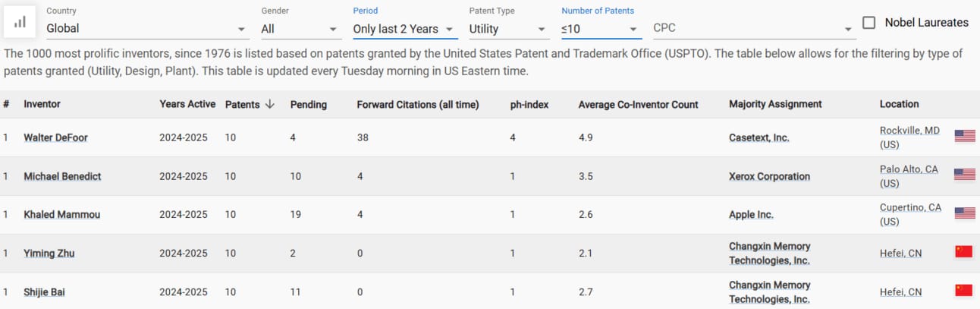Click the China flag in Shijie Bai row
Screen dimensions: 980x309
pos(963,290)
